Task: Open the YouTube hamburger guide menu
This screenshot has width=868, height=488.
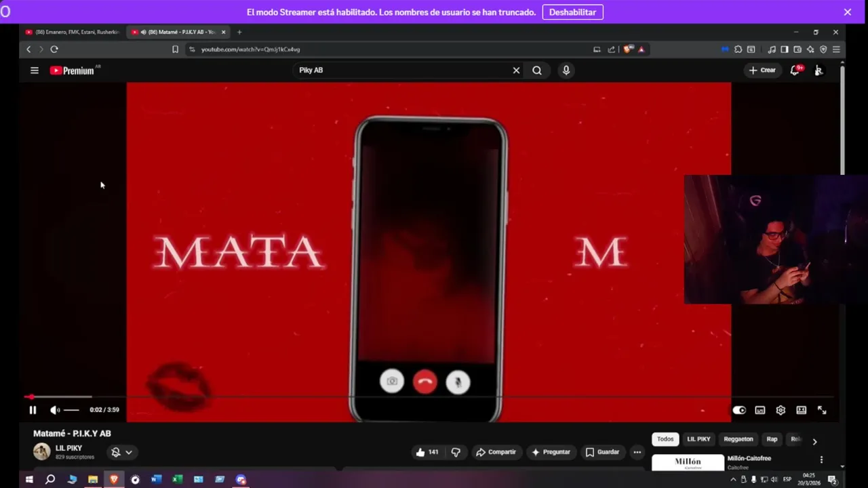Action: click(x=35, y=70)
